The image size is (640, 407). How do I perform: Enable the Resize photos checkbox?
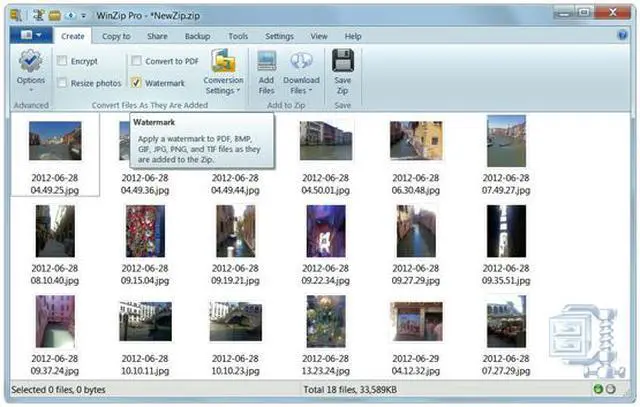click(x=62, y=83)
